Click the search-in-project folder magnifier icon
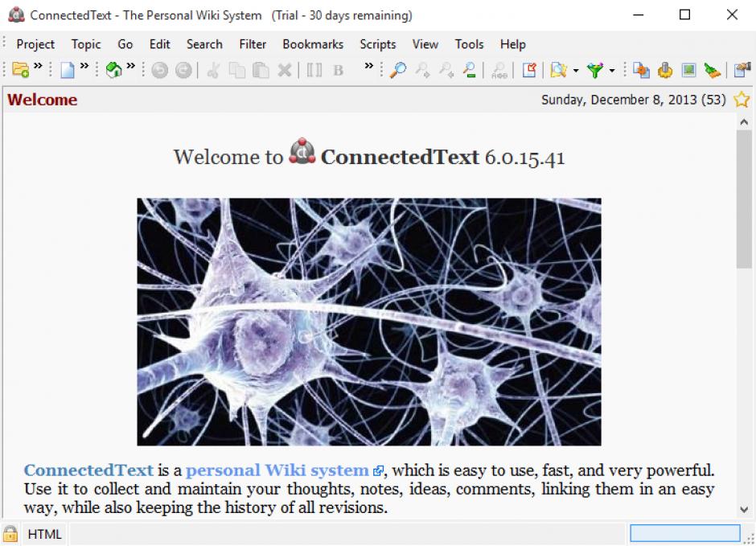 pos(558,70)
